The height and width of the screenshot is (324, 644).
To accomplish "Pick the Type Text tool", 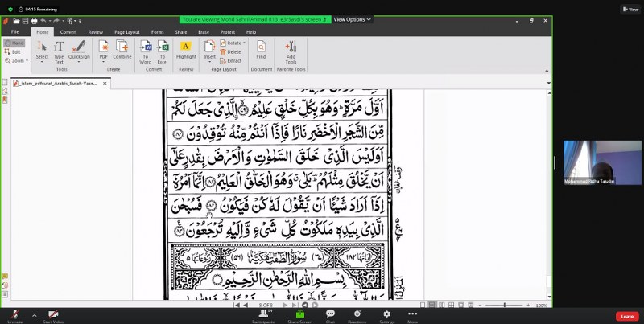I will (x=59, y=51).
